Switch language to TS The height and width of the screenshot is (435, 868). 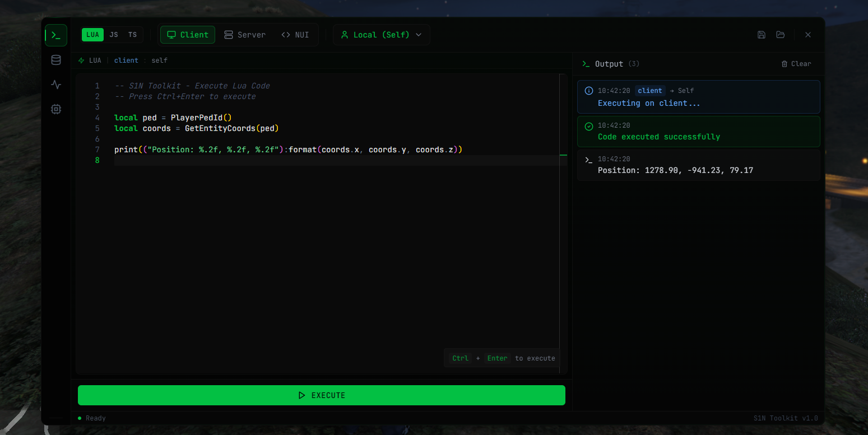coord(132,35)
